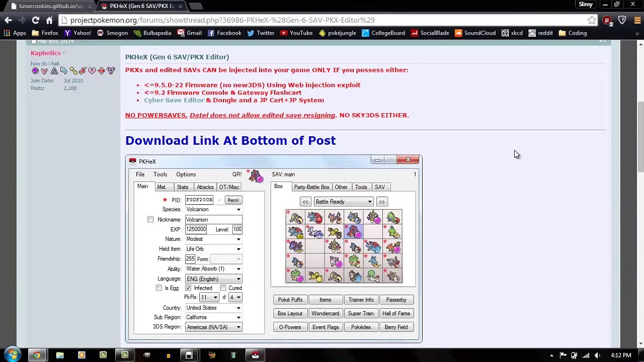
Task: Open the Facebook bookmark
Action: [x=224, y=33]
